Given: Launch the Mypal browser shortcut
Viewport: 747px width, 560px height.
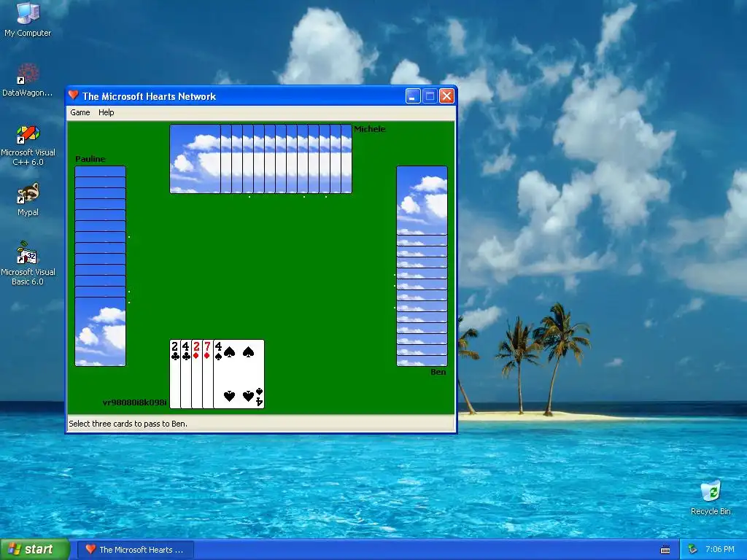Looking at the screenshot, I should [x=28, y=200].
